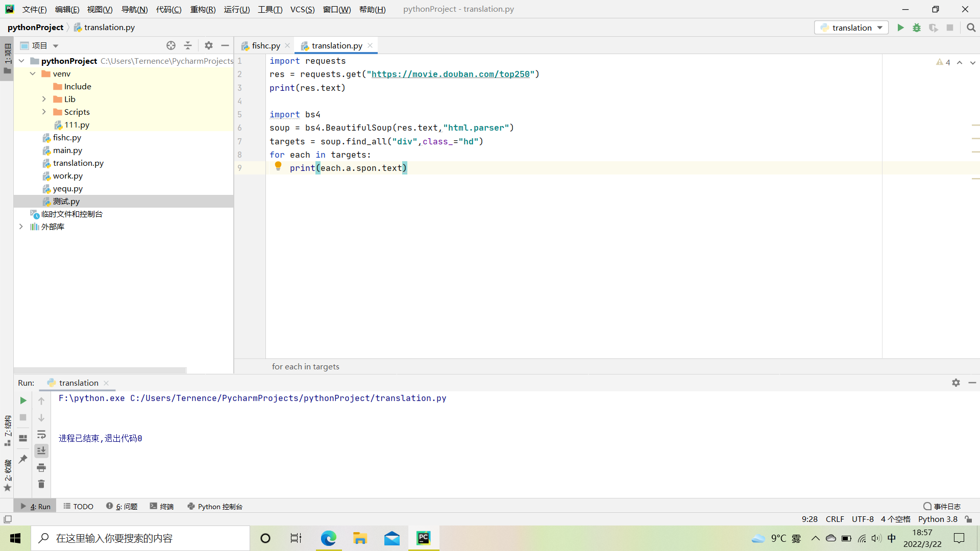Click the Python 3.8 interpreter widget
Image resolution: width=980 pixels, height=551 pixels.
pyautogui.click(x=938, y=519)
